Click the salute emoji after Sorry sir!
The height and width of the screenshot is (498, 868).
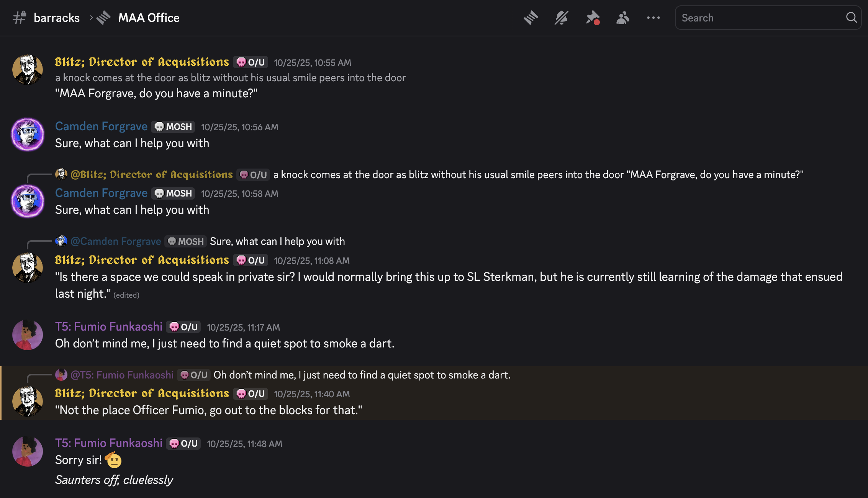[x=113, y=460]
